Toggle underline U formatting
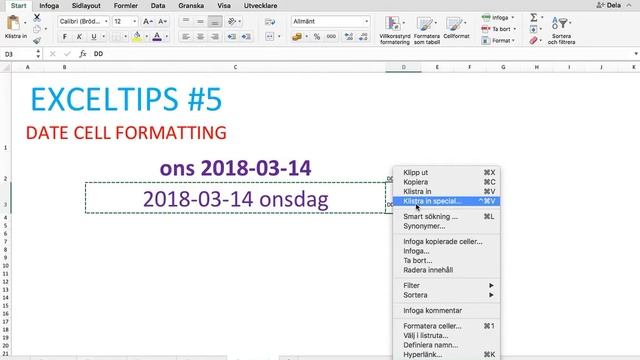 coord(94,37)
